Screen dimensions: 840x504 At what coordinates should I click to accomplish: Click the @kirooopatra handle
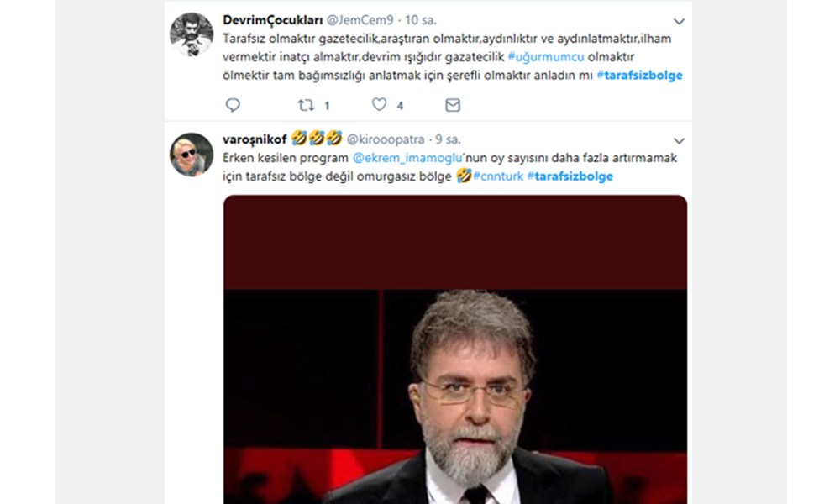[x=386, y=139]
